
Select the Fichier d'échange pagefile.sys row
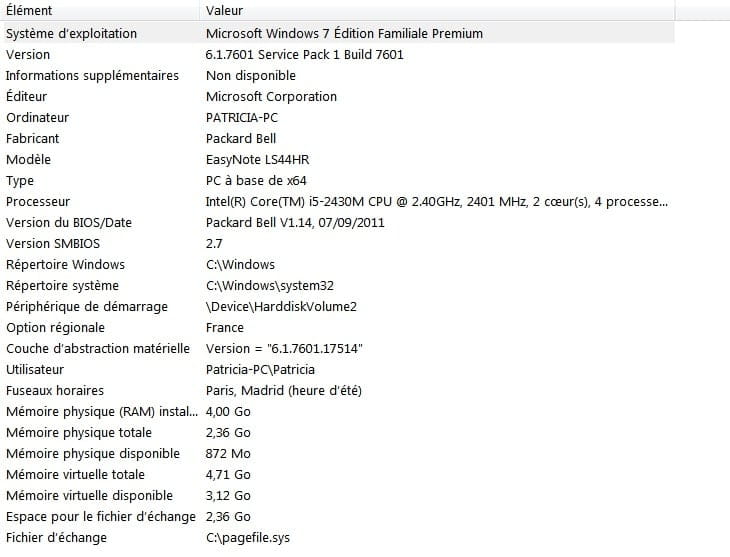pos(338,537)
